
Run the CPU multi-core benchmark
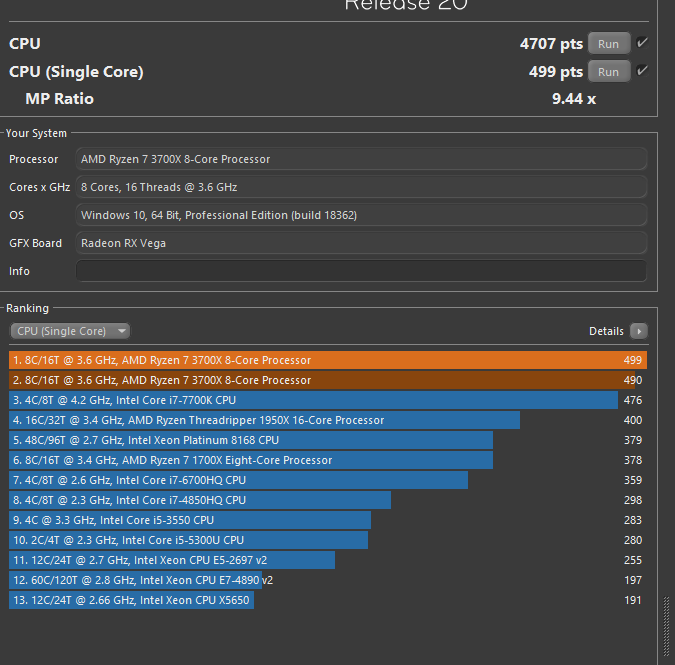point(609,44)
